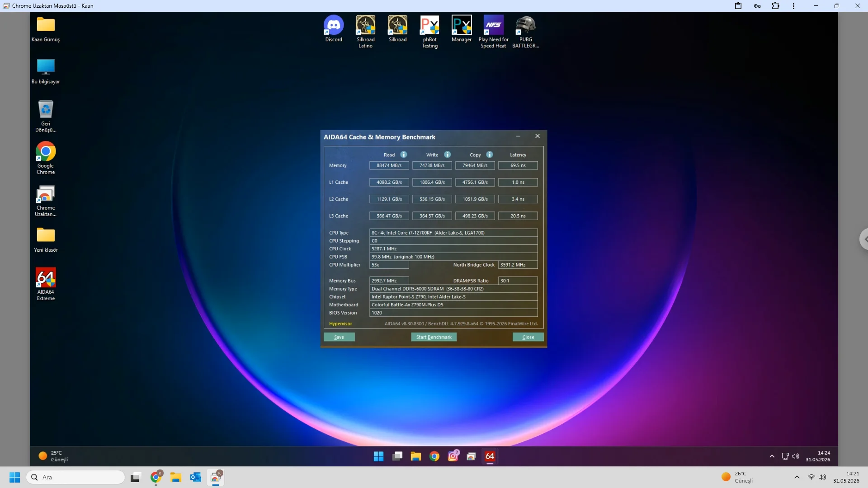The image size is (868, 488).
Task: Click the L3 Cache Read value 566.47 GB/s
Action: pyautogui.click(x=389, y=216)
